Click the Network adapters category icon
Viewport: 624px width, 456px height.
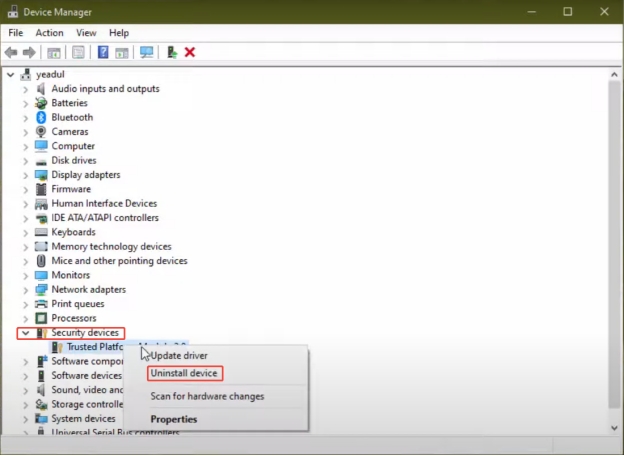pos(41,290)
